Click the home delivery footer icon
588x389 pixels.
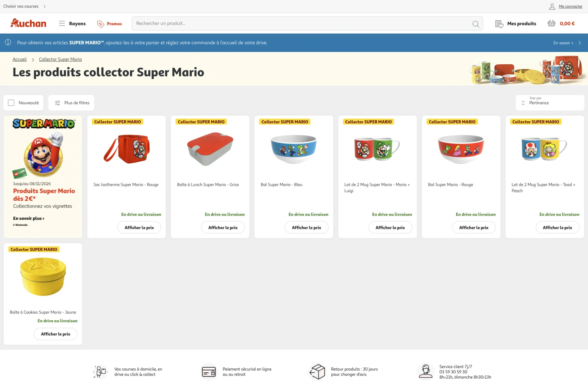pyautogui.click(x=101, y=372)
